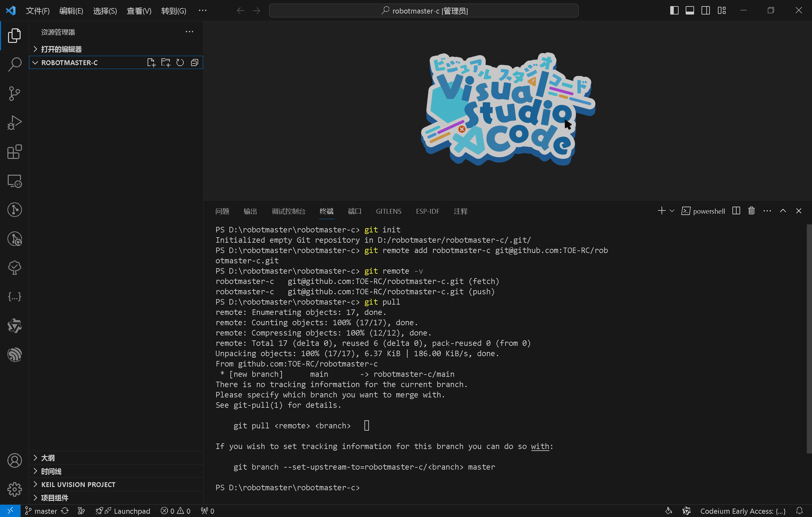Refresh the explorer tree
This screenshot has width=812, height=517.
[180, 63]
